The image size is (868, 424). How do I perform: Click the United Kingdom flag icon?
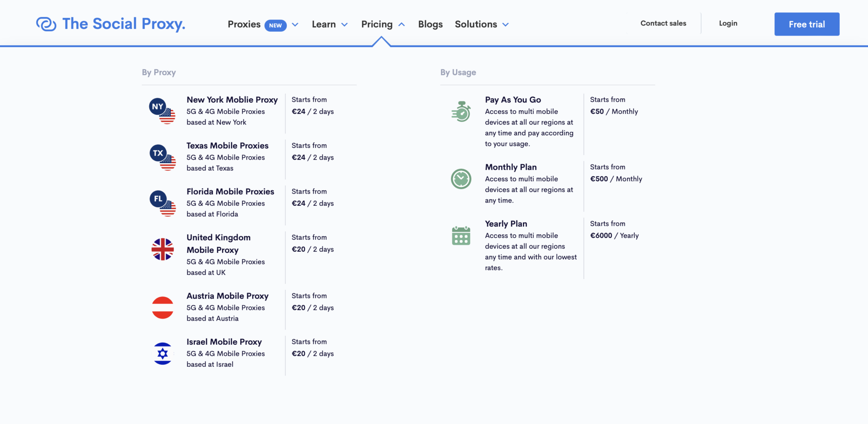[162, 249]
